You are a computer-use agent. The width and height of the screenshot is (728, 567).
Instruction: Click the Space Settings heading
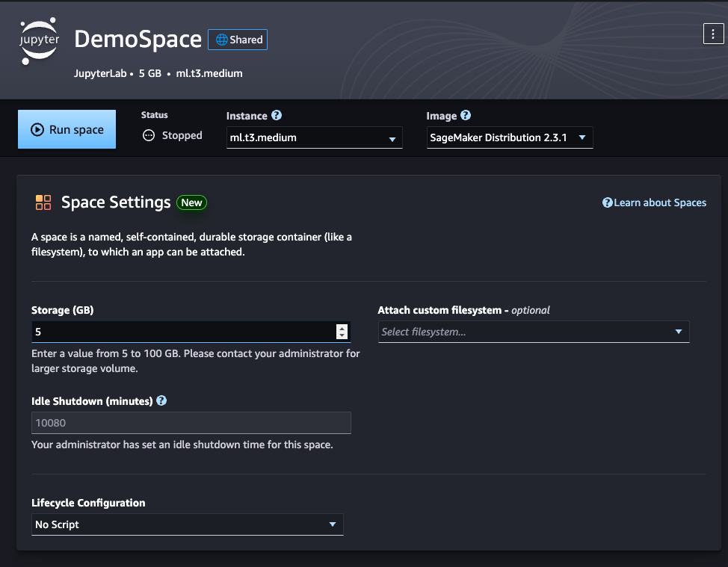click(116, 202)
